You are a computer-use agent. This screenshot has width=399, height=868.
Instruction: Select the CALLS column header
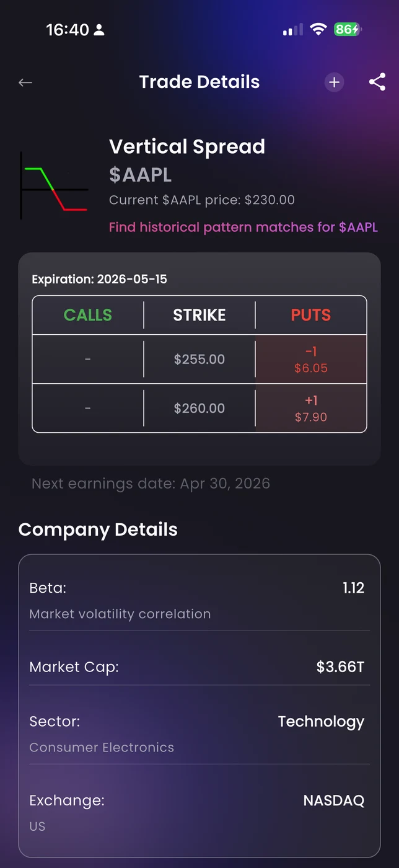88,315
